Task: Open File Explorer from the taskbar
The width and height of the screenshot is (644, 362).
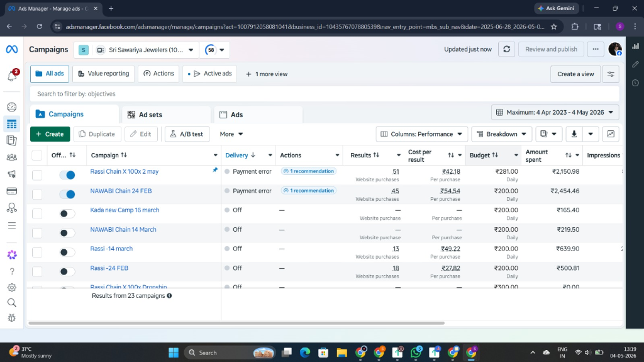Action: tap(341, 353)
